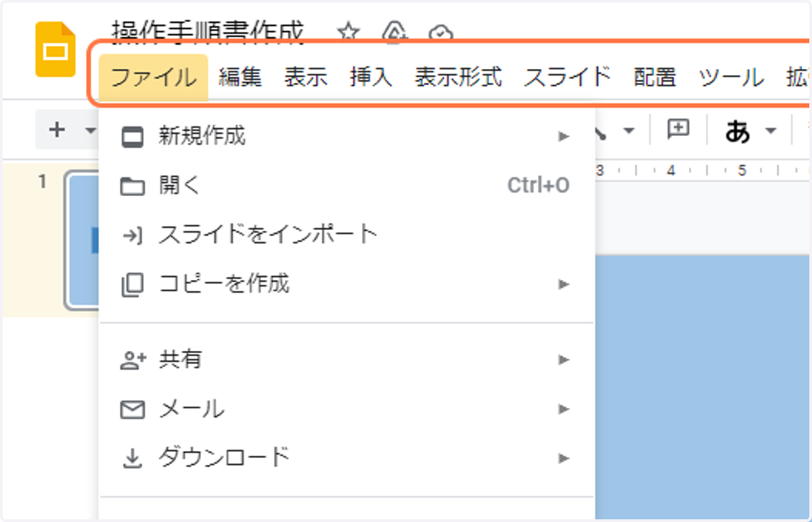
Task: Click the cloud saved status icon
Action: click(440, 33)
